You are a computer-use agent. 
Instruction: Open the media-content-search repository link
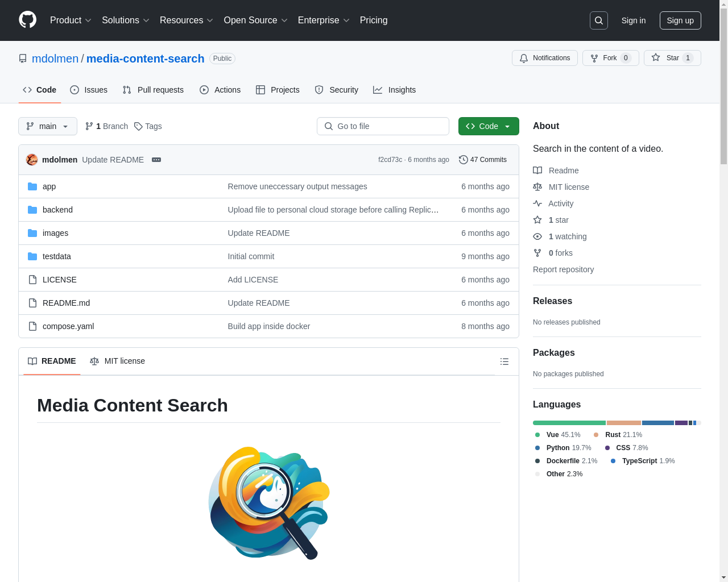click(x=145, y=59)
